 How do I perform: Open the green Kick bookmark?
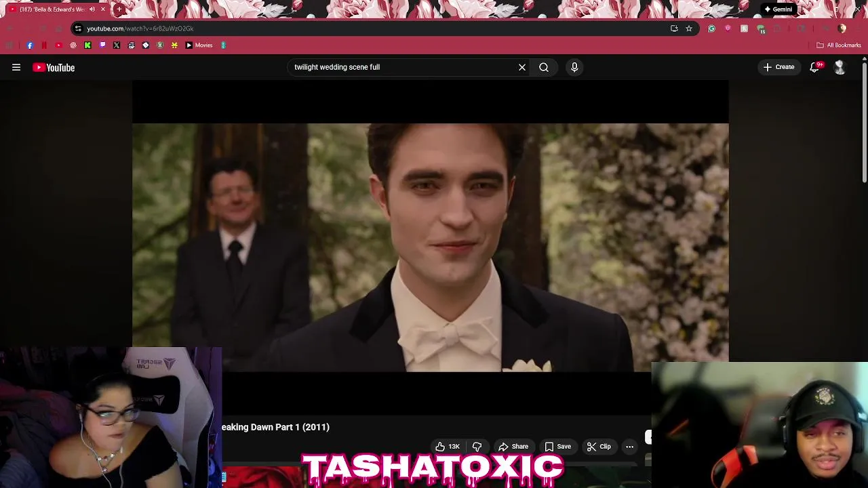click(x=87, y=45)
